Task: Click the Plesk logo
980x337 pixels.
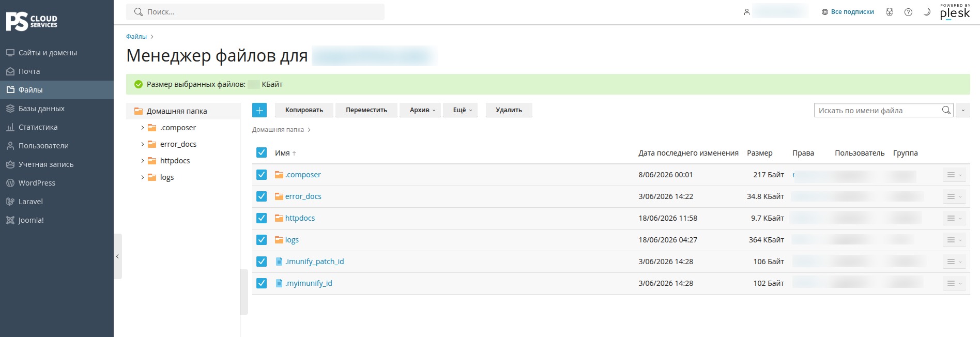Action: [955, 12]
